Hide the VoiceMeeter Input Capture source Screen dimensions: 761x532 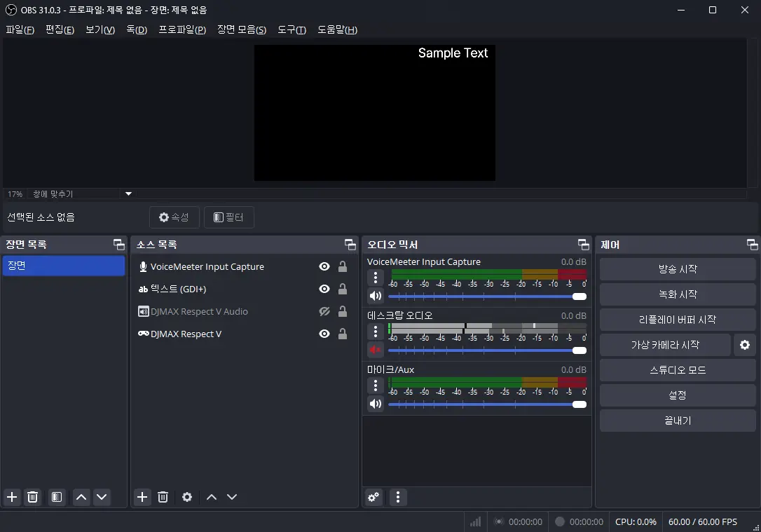coord(324,266)
